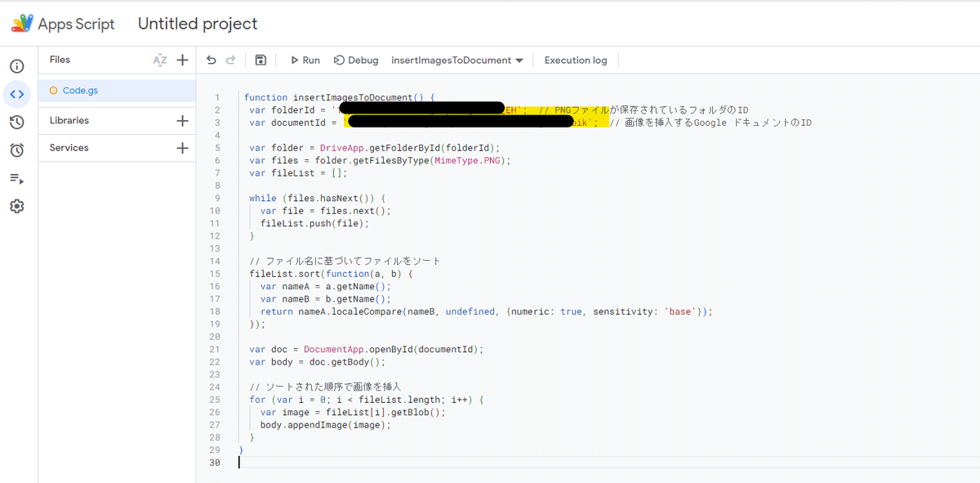Click the Libraries section label
Screen dimensions: 980x483
[x=69, y=120]
